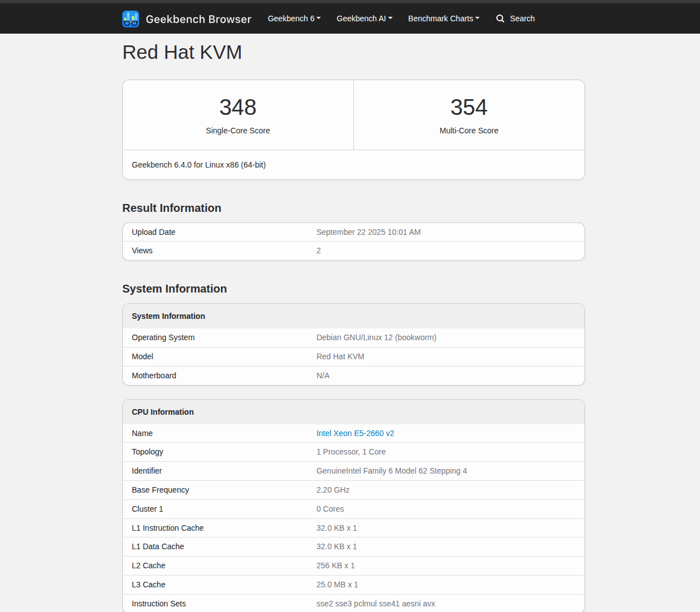Open the Intel Xeon E5-2660 v2 link

point(355,433)
